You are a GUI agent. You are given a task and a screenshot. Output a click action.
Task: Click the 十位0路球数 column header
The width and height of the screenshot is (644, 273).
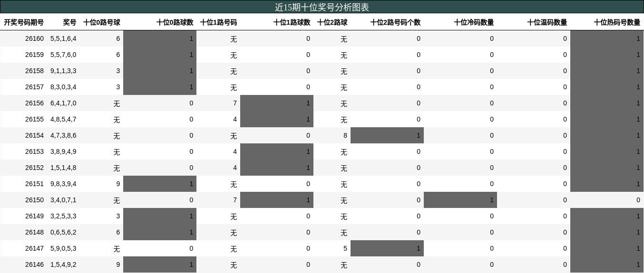point(175,22)
